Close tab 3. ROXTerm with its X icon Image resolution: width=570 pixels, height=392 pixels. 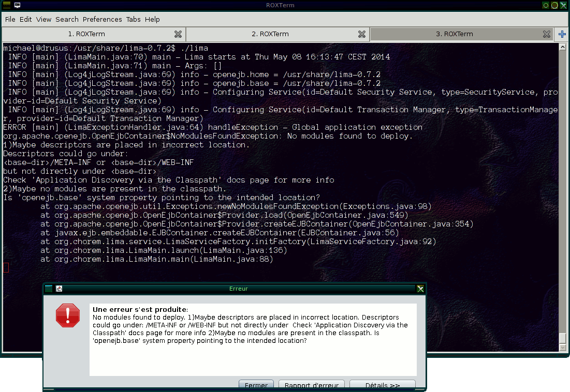pos(546,34)
